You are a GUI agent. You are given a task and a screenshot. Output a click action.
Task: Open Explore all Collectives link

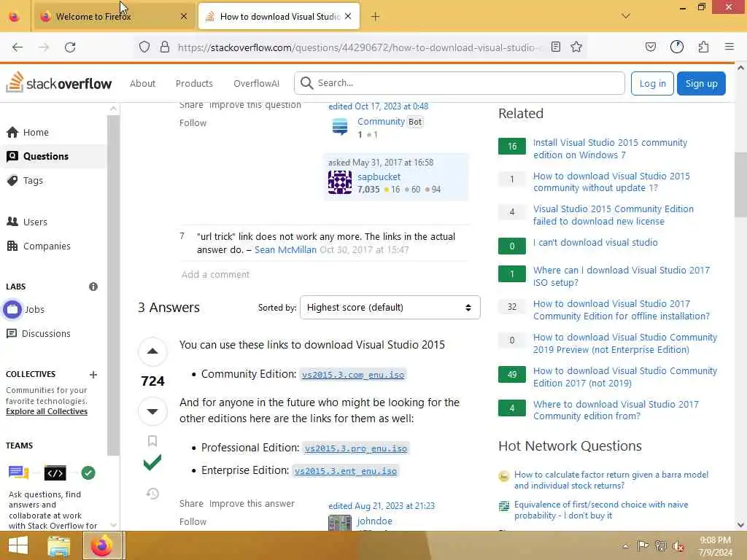[47, 411]
